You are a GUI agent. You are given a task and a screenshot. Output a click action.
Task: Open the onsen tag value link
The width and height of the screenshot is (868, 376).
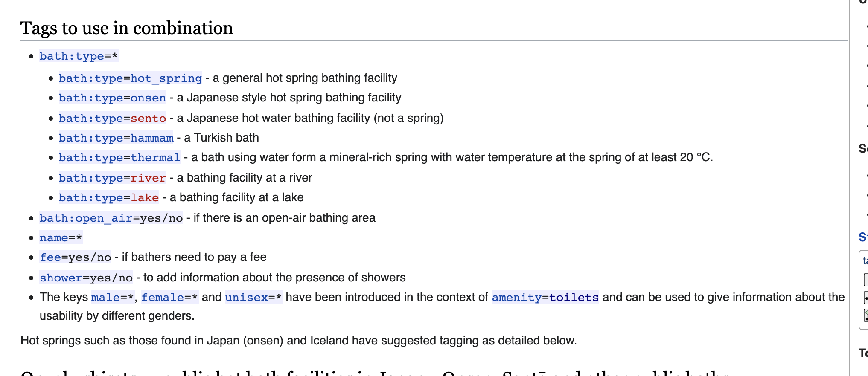pos(148,98)
